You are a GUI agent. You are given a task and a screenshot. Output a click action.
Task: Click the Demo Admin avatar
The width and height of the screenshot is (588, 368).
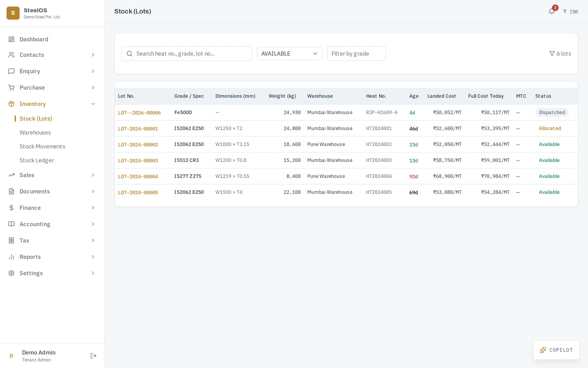pos(11,356)
